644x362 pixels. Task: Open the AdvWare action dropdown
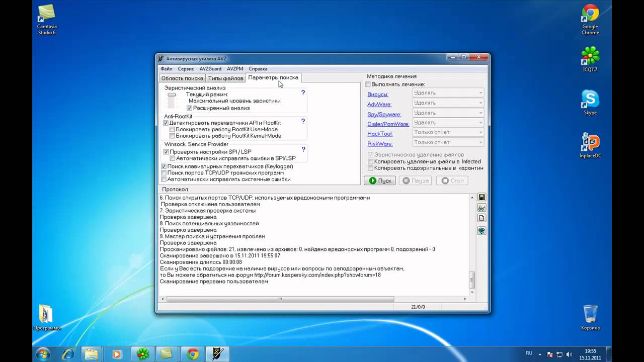coord(448,103)
